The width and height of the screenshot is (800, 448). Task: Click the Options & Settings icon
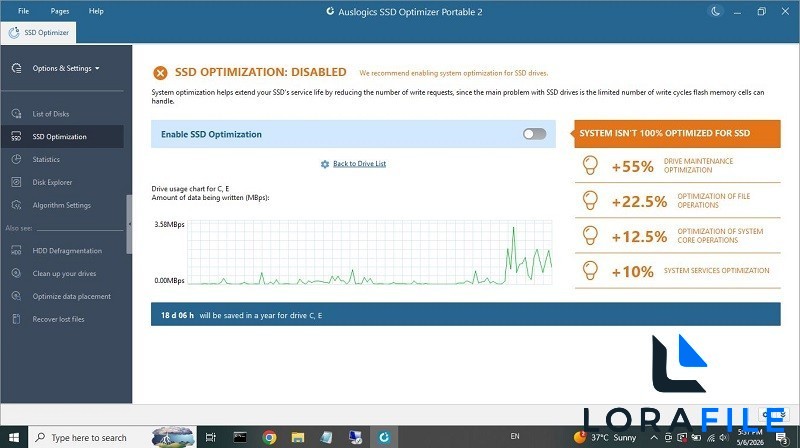16,68
